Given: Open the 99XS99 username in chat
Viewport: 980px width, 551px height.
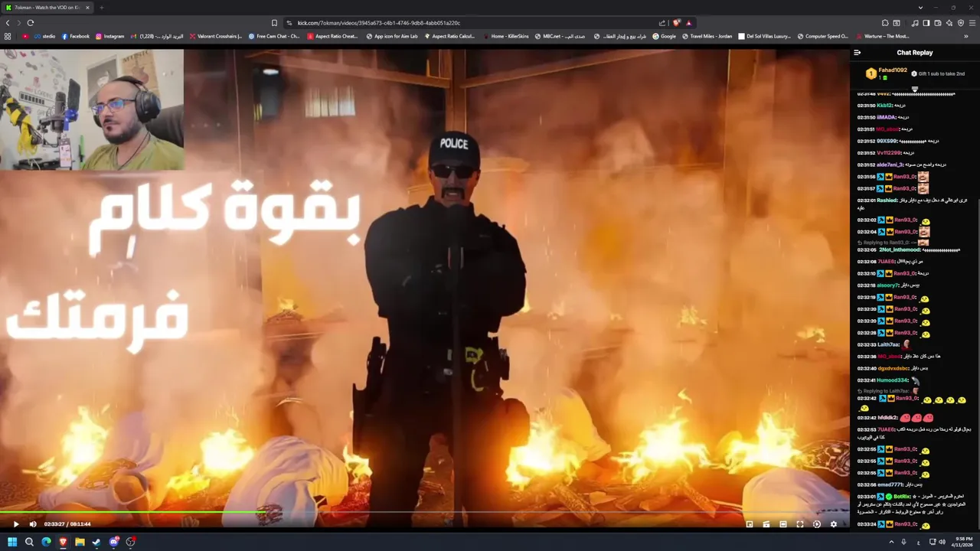Looking at the screenshot, I should click(887, 141).
